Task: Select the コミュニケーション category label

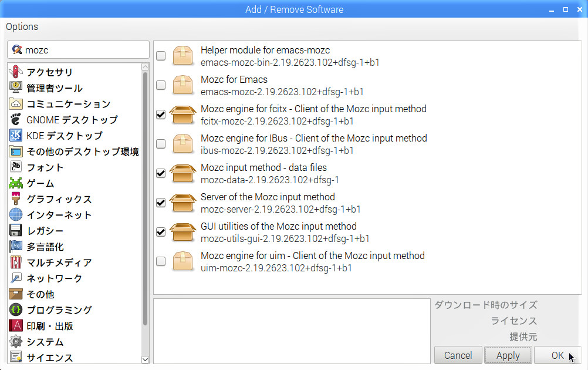Action: coord(68,104)
